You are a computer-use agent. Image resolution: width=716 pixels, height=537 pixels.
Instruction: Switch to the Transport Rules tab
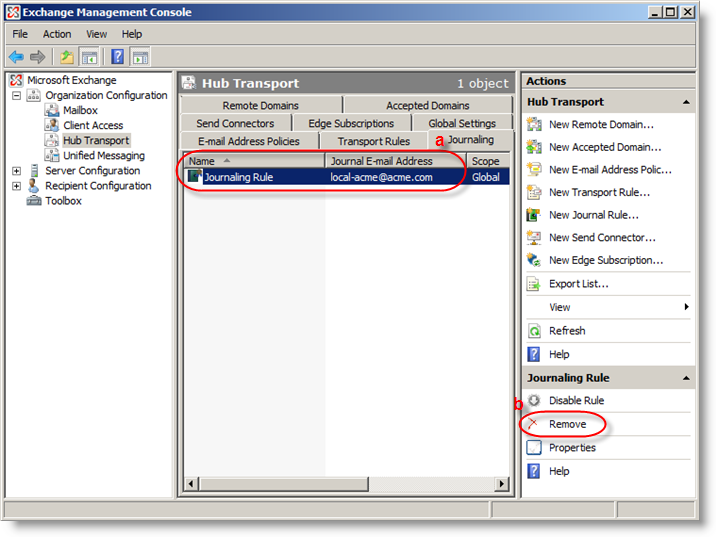[x=374, y=141]
